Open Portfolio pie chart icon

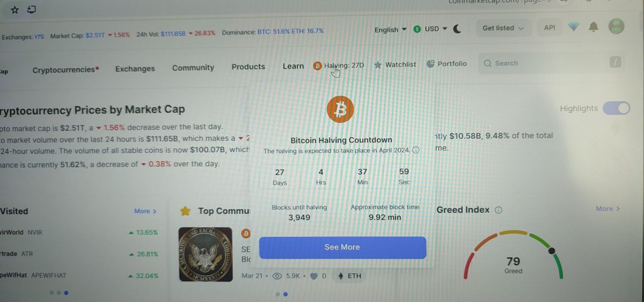click(x=430, y=63)
